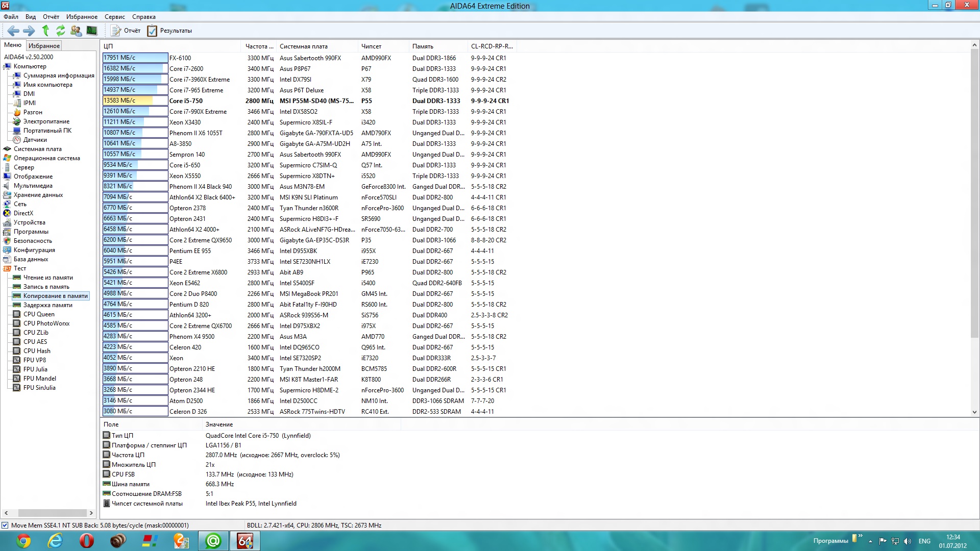Open the Файл menu
Image resolution: width=980 pixels, height=551 pixels.
click(11, 17)
